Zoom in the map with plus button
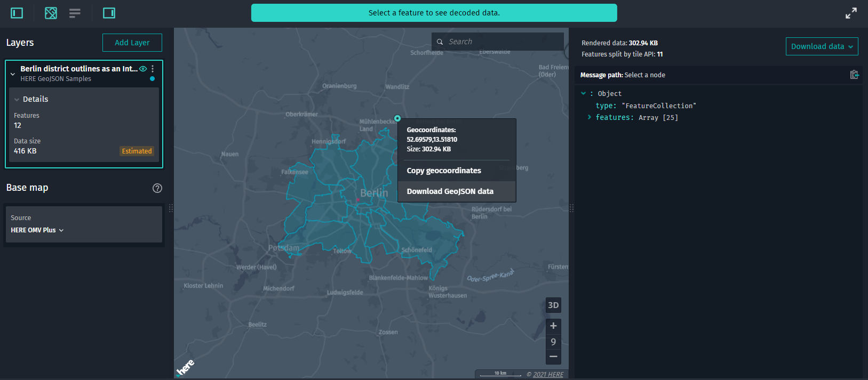This screenshot has height=380, width=868. coord(553,326)
